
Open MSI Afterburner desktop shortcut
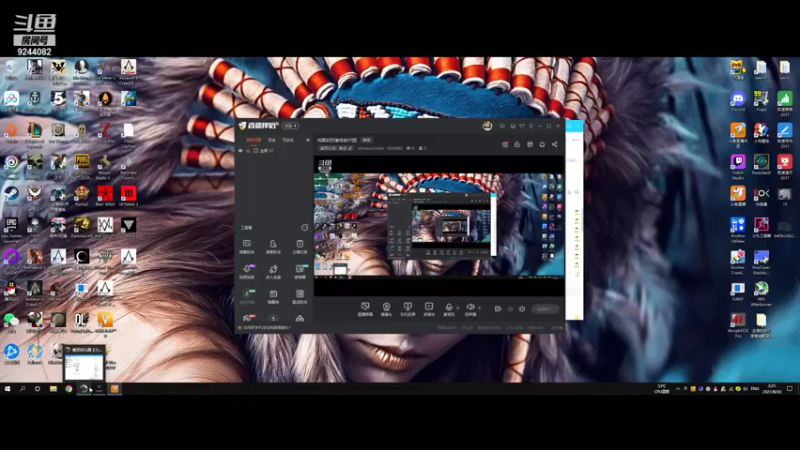pos(761,293)
